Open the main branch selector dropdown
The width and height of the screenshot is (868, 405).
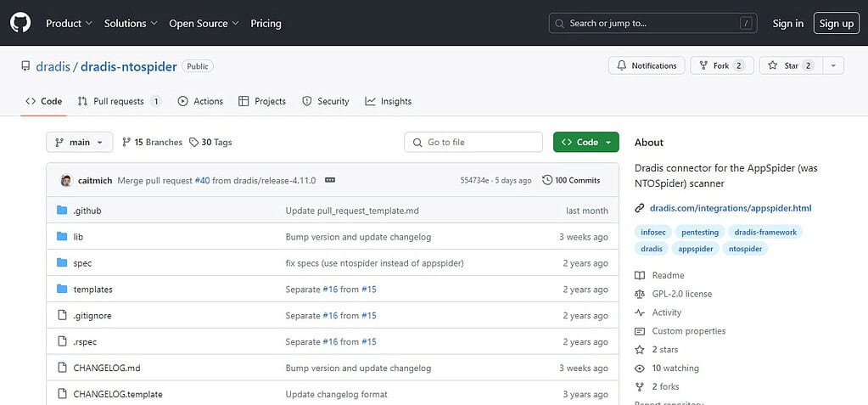click(80, 142)
